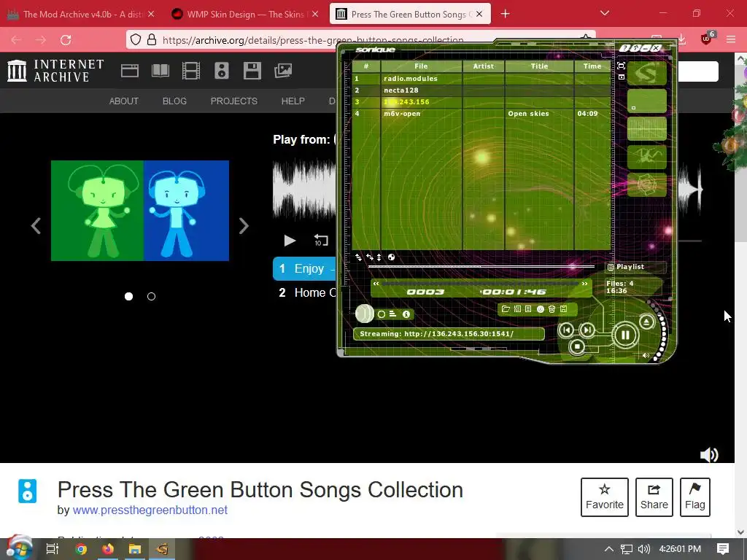Viewport: 747px width, 560px height.
Task: Click the Sonique up-arrow mode button
Action: (x=635, y=48)
